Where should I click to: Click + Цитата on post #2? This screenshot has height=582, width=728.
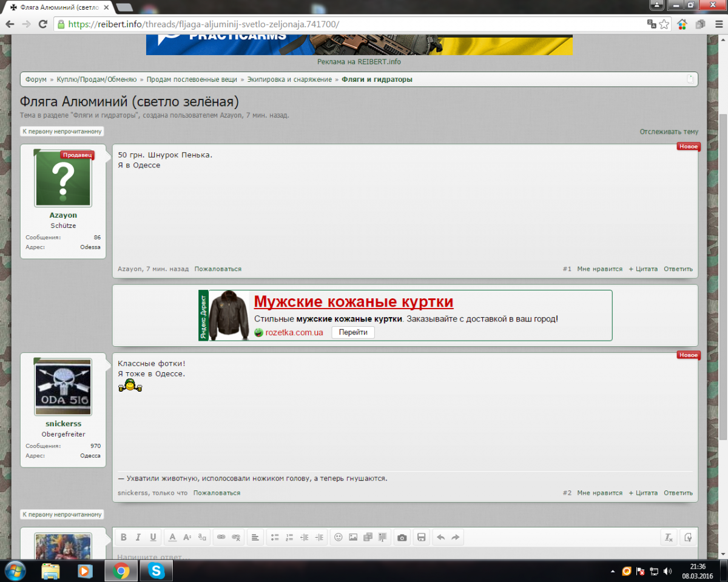(x=643, y=493)
